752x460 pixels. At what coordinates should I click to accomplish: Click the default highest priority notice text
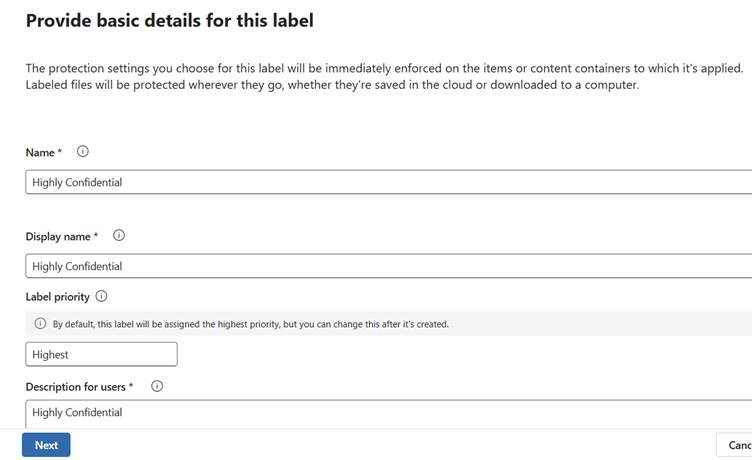(250, 324)
